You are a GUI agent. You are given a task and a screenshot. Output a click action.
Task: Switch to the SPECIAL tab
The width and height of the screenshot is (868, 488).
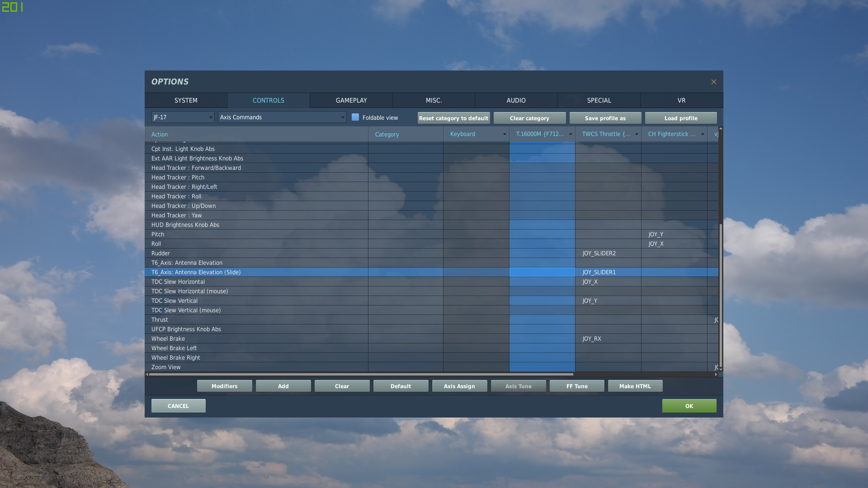click(x=599, y=100)
